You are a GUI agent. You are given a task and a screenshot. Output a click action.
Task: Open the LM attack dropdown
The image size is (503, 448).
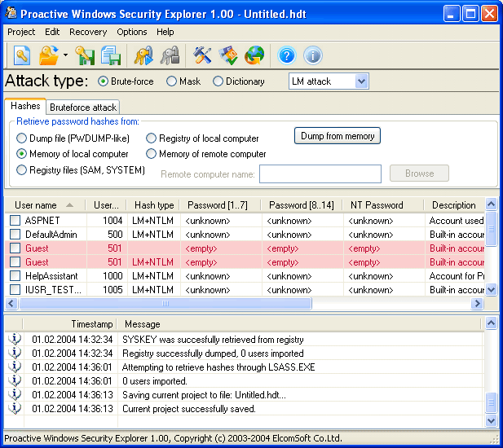pos(361,81)
